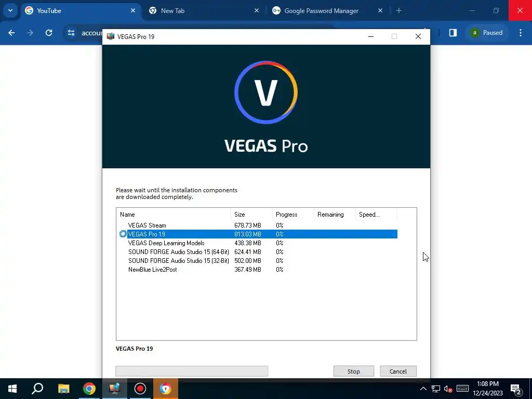This screenshot has height=399, width=532.
Task: Open Chrome tab search dropdown arrow
Action: [10, 10]
